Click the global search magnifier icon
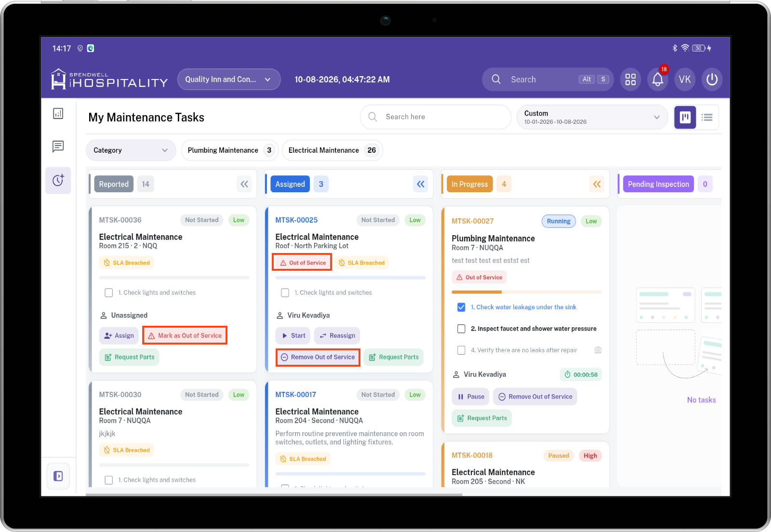The height and width of the screenshot is (532, 771). pyautogui.click(x=496, y=80)
